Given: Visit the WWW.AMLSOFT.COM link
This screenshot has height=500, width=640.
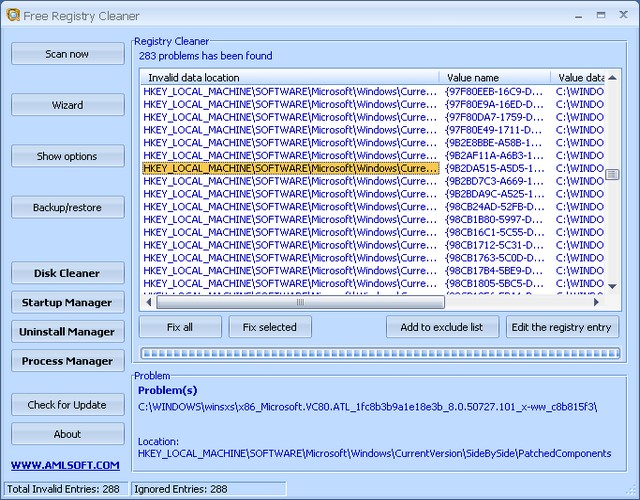Looking at the screenshot, I should click(x=65, y=465).
